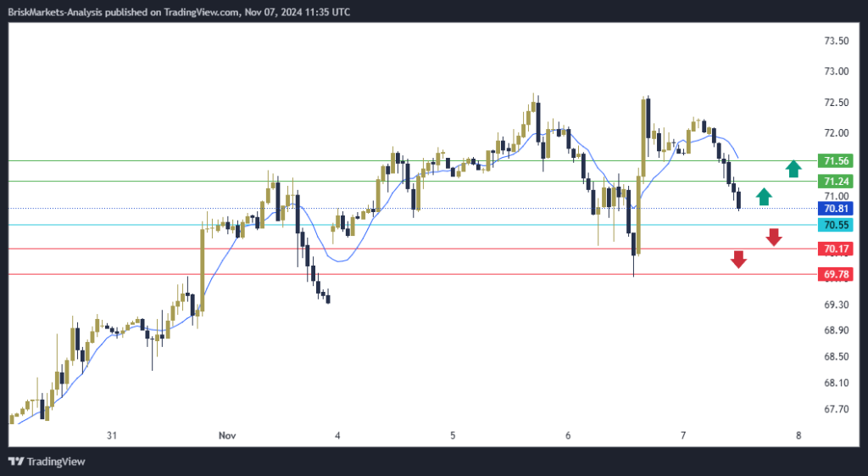Click the green 71.56 price label
Viewport: 868px width, 476px height.
point(836,161)
